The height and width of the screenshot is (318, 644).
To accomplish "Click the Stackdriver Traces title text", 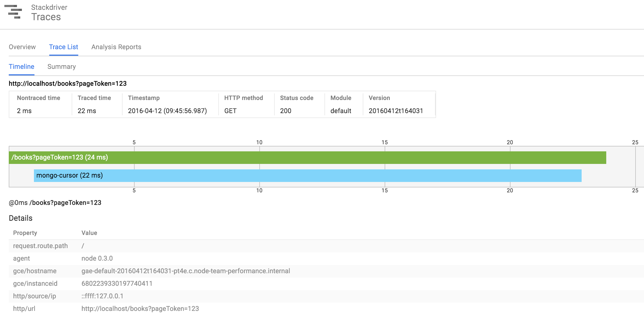I will point(49,13).
